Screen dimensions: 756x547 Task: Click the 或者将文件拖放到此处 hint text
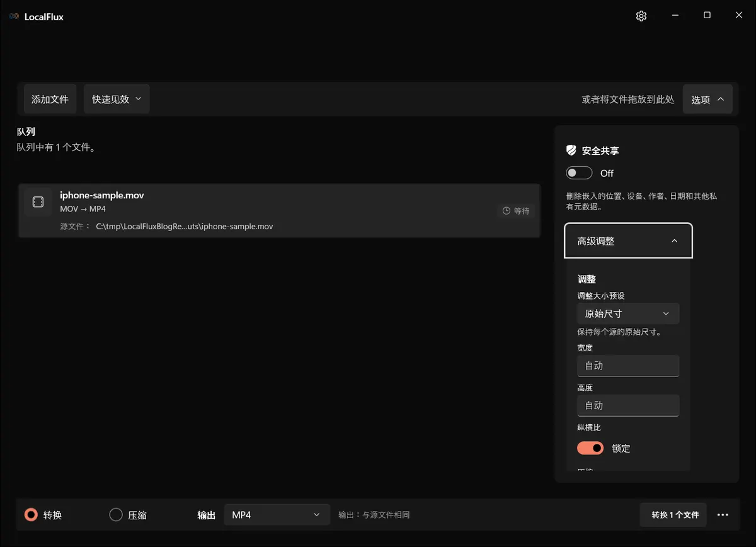pos(628,99)
